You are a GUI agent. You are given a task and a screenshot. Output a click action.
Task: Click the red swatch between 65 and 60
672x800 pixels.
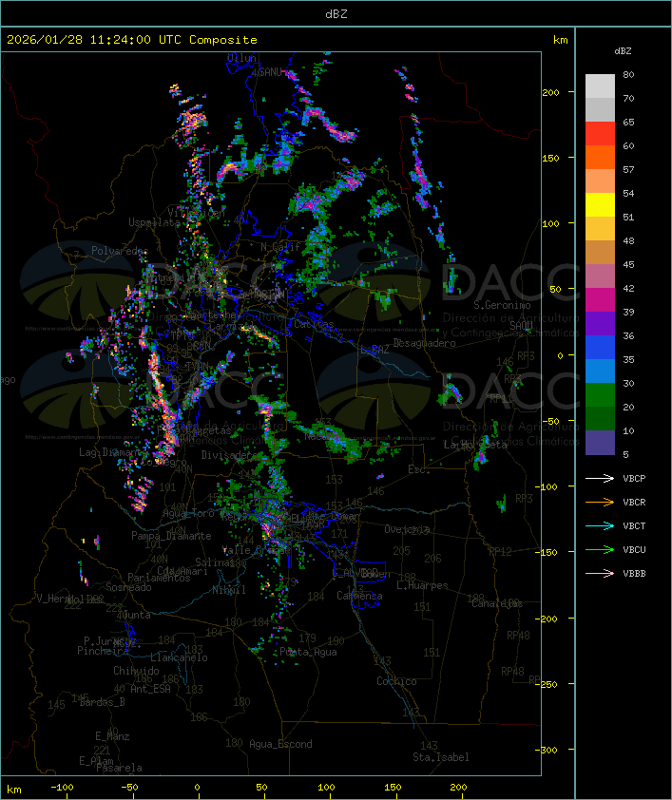pyautogui.click(x=600, y=134)
